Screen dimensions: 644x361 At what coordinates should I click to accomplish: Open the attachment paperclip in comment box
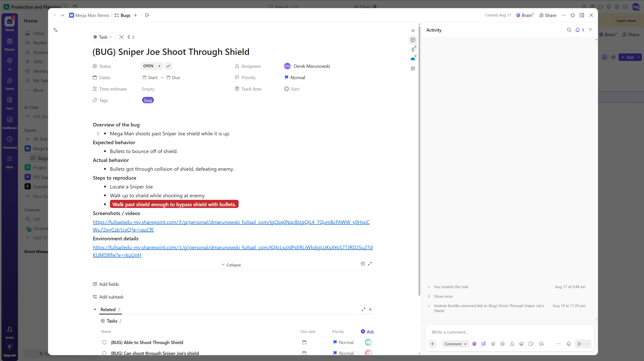click(x=493, y=344)
